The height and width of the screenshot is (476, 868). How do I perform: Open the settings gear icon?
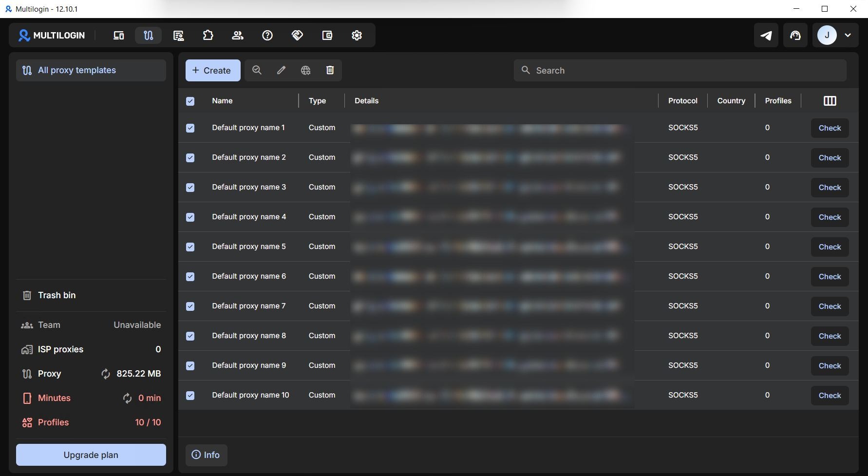(x=357, y=35)
